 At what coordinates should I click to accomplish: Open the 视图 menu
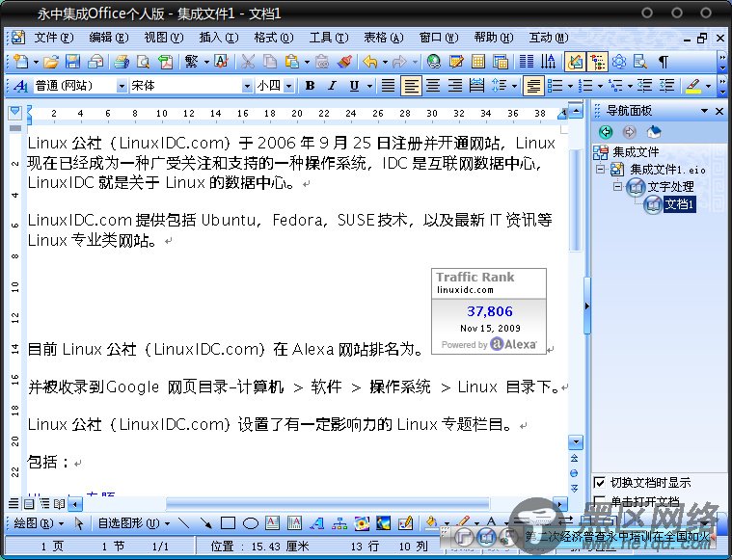(164, 38)
